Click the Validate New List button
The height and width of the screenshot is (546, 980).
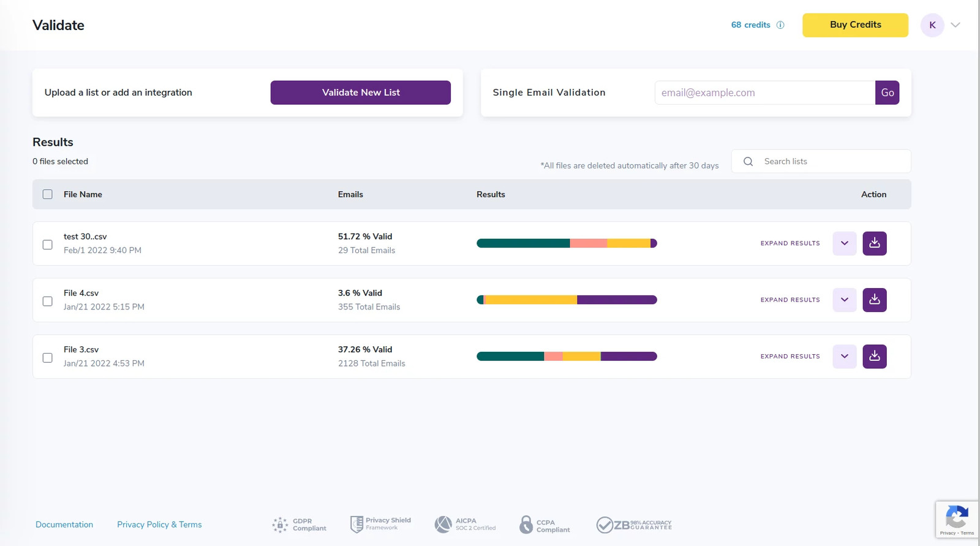tap(360, 93)
